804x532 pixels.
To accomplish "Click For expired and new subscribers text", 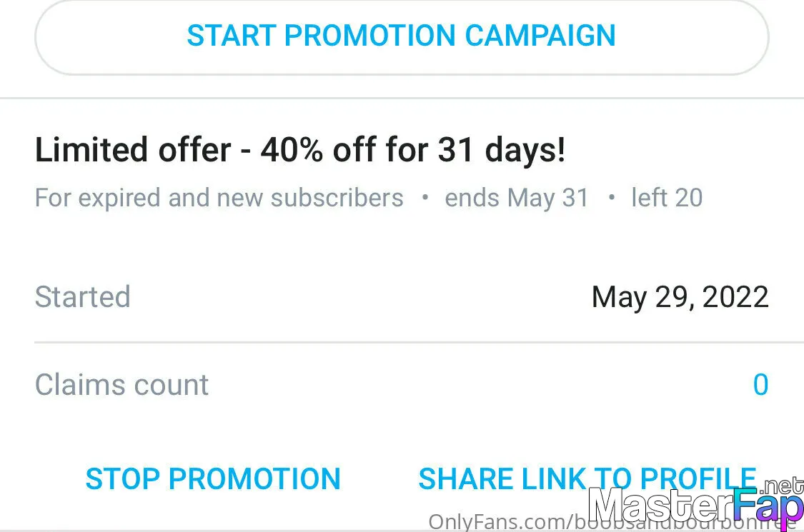I will (219, 198).
